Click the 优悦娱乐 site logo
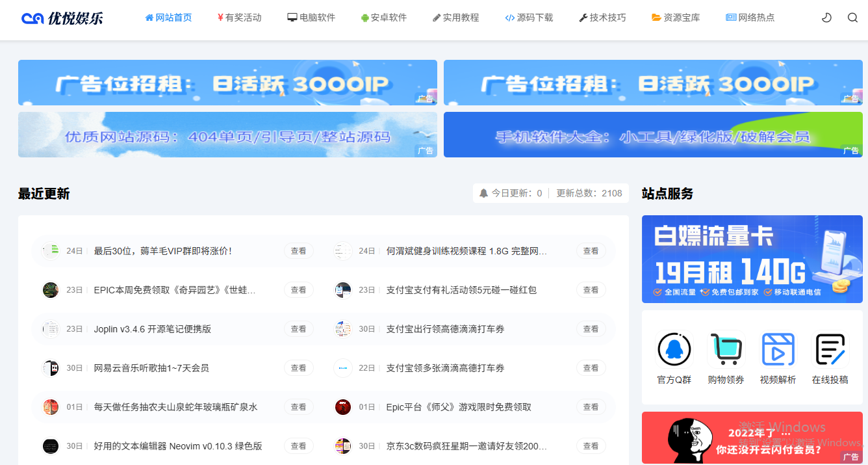 click(62, 18)
